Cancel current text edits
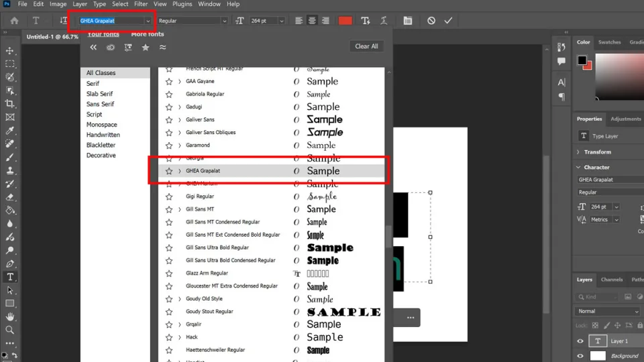644x362 pixels. pyautogui.click(x=431, y=21)
